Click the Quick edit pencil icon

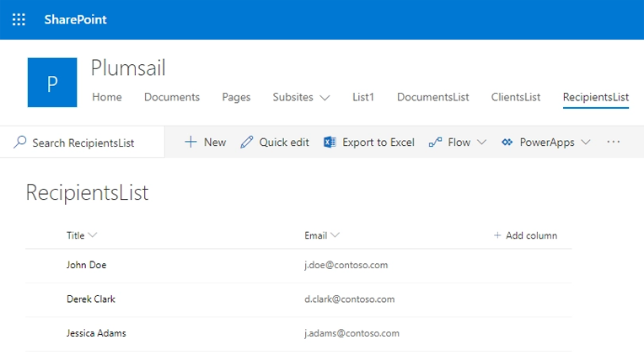pos(247,143)
